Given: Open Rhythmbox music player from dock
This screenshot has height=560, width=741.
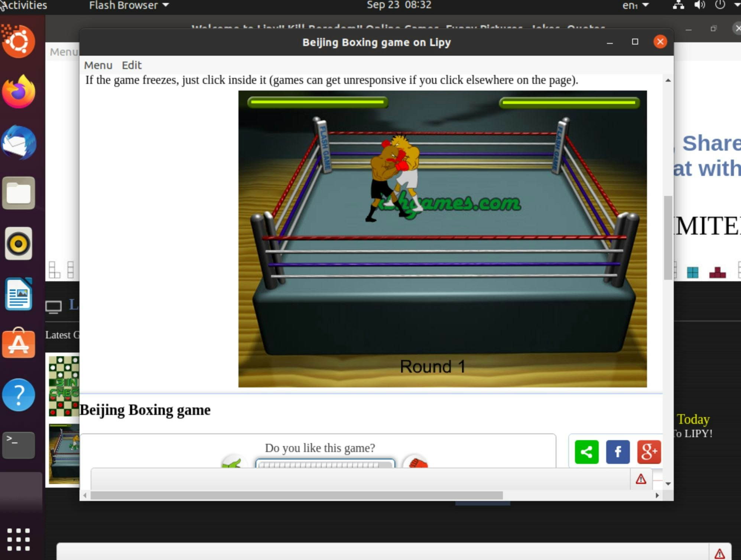Looking at the screenshot, I should click(19, 243).
